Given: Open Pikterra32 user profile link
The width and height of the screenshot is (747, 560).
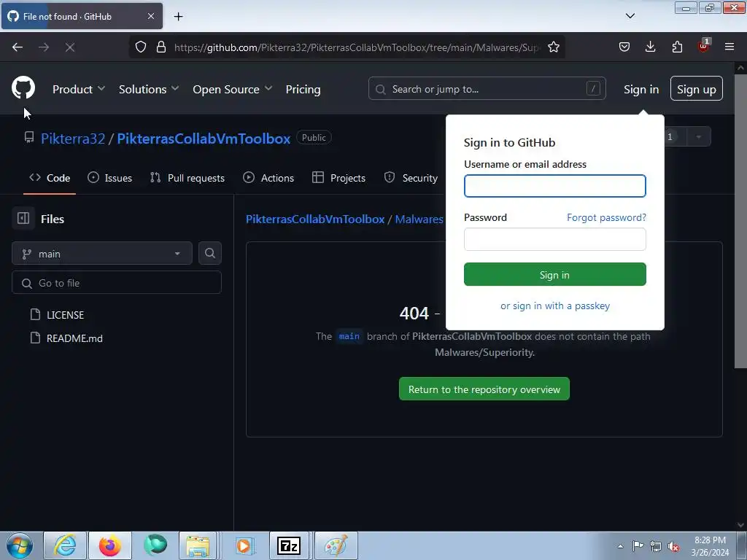Looking at the screenshot, I should tap(73, 139).
